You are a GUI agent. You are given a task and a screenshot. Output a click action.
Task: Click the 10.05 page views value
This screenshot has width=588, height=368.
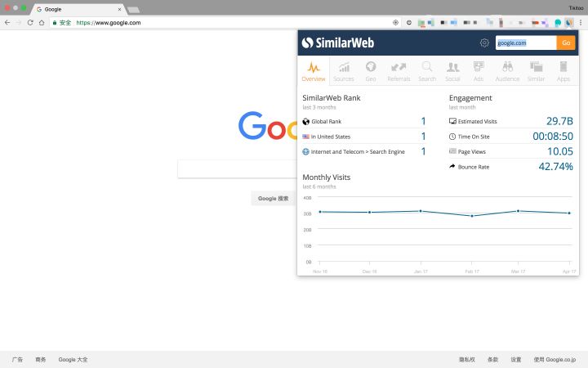pyautogui.click(x=560, y=151)
